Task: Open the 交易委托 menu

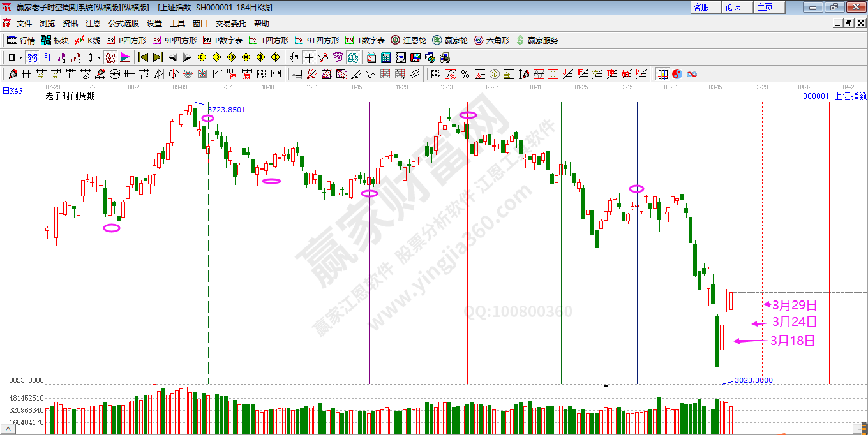Action: point(230,23)
